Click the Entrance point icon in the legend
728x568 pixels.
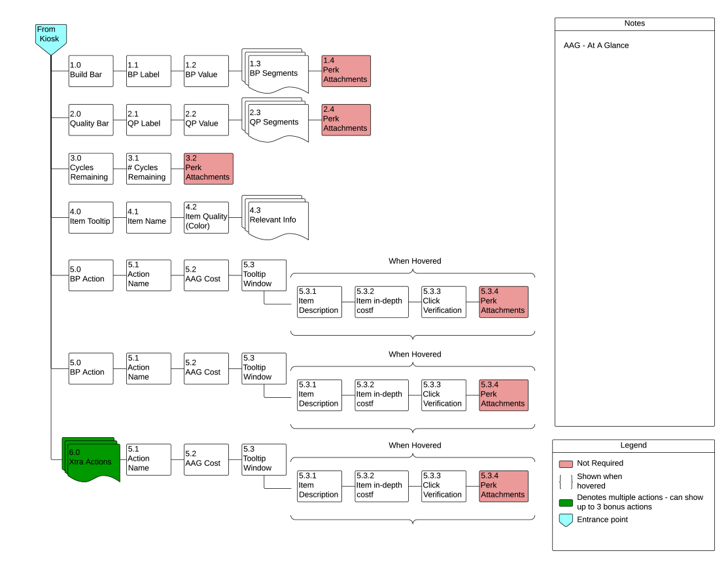566,520
